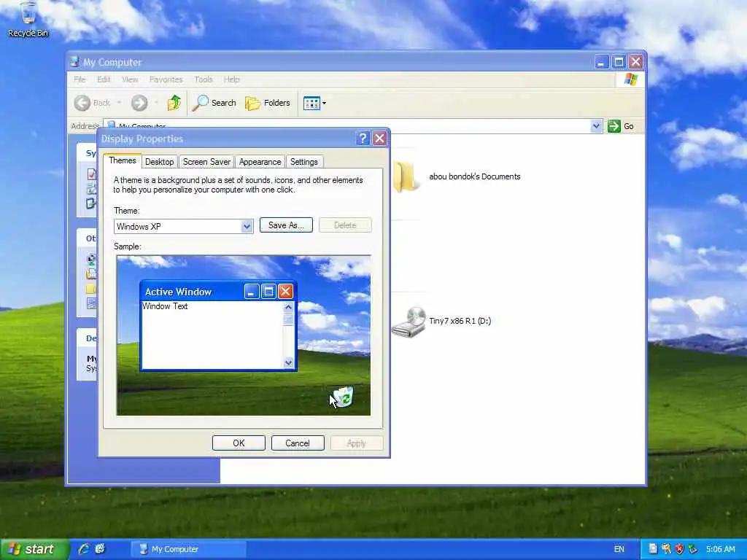This screenshot has height=560, width=747.
Task: Open the File menu in My Computer
Action: [x=80, y=79]
